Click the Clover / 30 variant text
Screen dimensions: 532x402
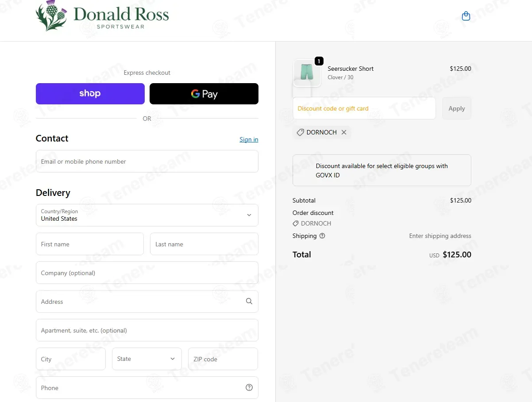(340, 77)
